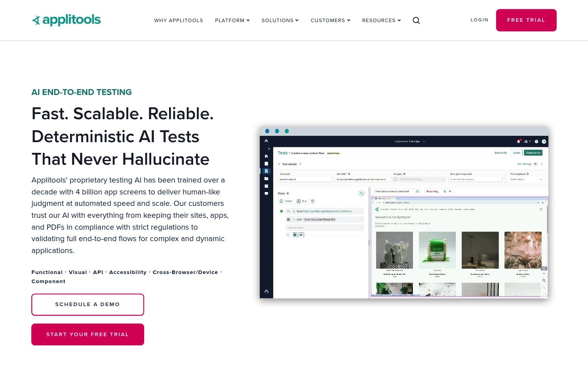588x392 pixels.
Task: Click the pencil edit icon beside Test details
Action: [x=300, y=164]
